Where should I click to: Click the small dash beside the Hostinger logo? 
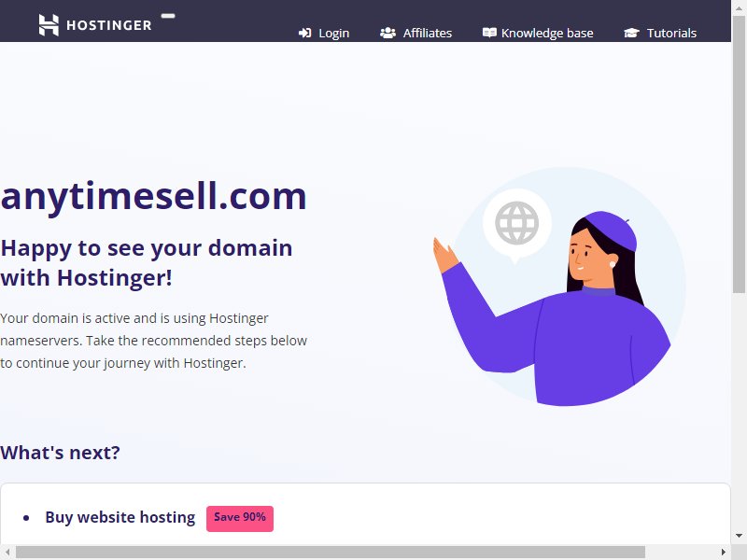pos(168,16)
